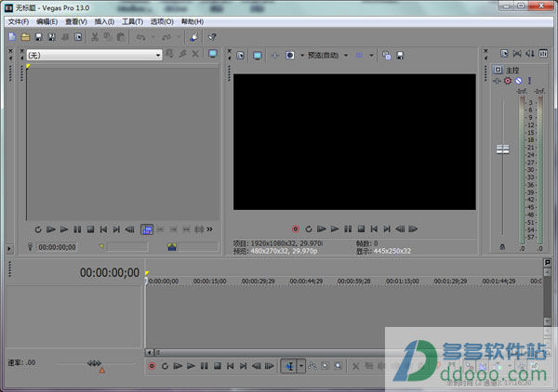Viewport: 558px width, 392px height.
Task: Click the downmix output icon in mixer
Action: tap(517, 54)
